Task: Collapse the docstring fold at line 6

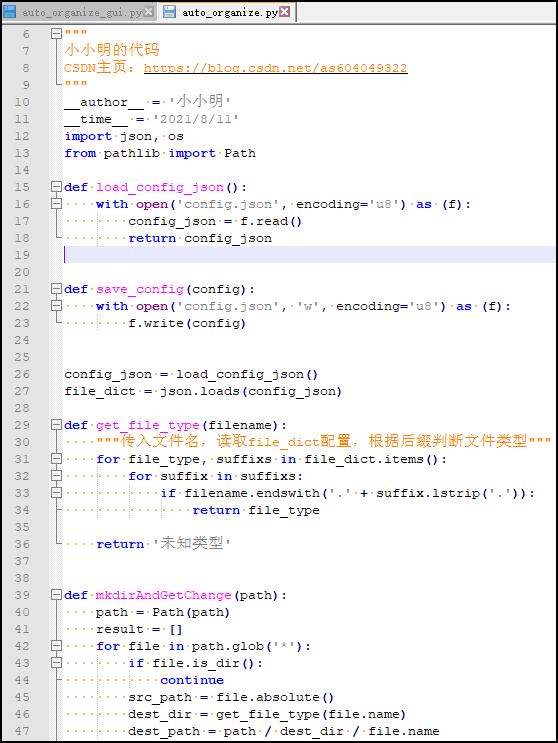Action: click(x=56, y=34)
